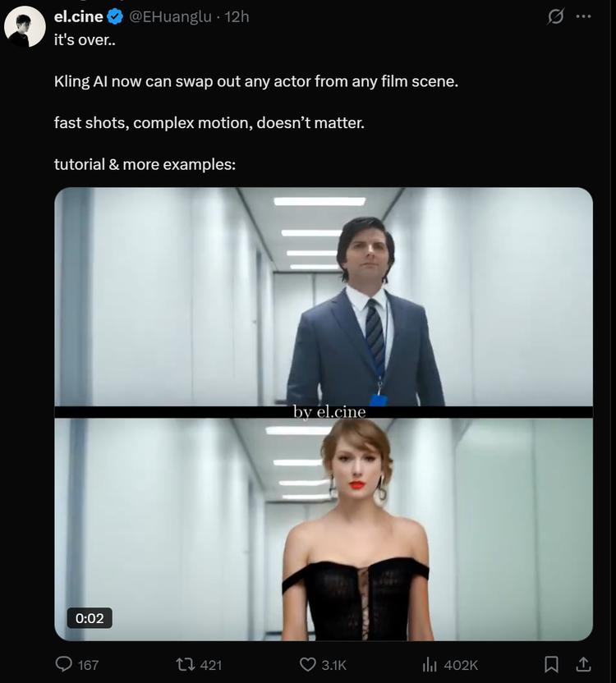Screen dimensions: 616x683
Task: Click the 12h timestamp
Action: (x=237, y=16)
